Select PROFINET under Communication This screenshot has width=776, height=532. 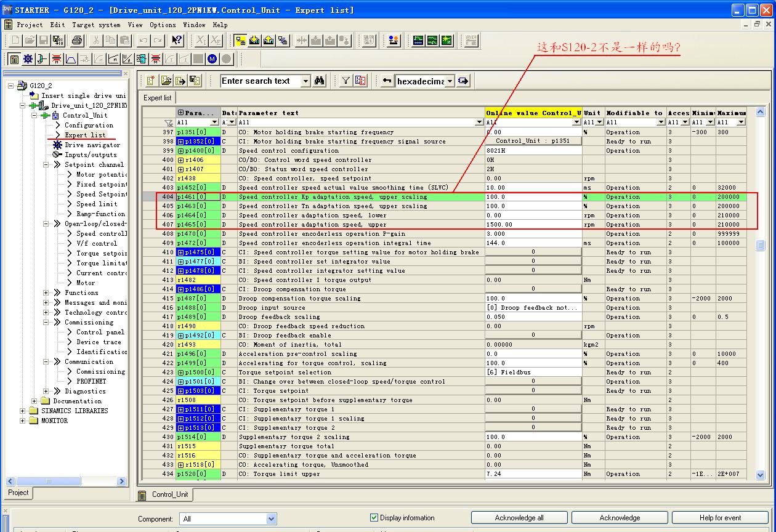91,381
